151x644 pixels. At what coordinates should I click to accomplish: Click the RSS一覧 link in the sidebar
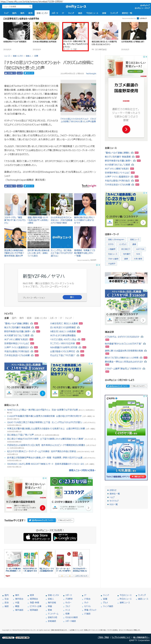114,504
